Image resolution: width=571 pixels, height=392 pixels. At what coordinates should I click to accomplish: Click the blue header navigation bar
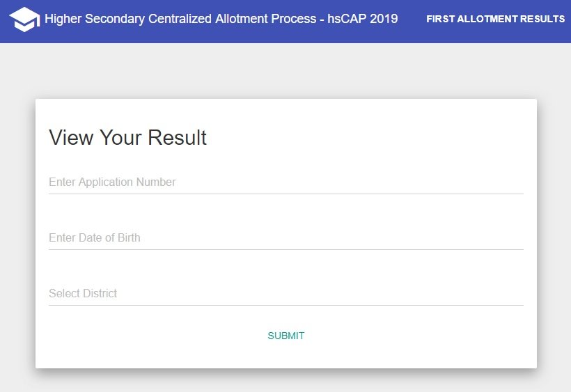tap(285, 22)
